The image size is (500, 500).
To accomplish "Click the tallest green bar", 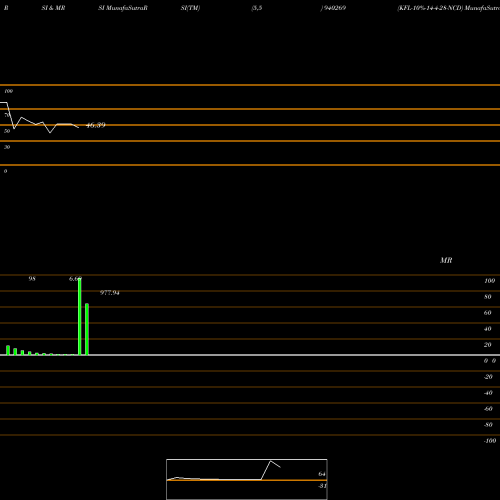I will [80, 316].
